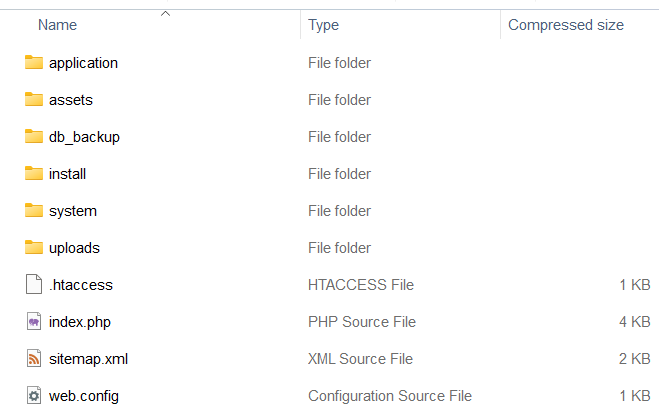Image resolution: width=659 pixels, height=418 pixels.
Task: Sort by Compressed size column header
Action: [566, 25]
